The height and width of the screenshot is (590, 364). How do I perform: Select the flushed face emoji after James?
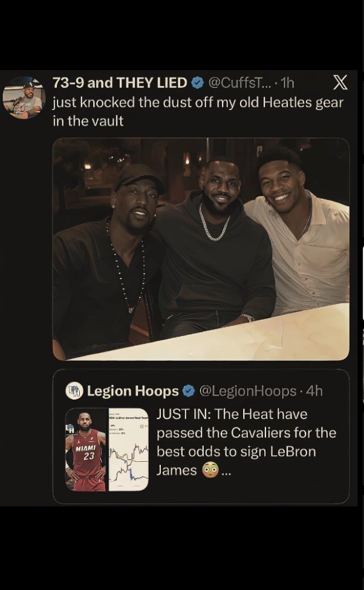[210, 470]
